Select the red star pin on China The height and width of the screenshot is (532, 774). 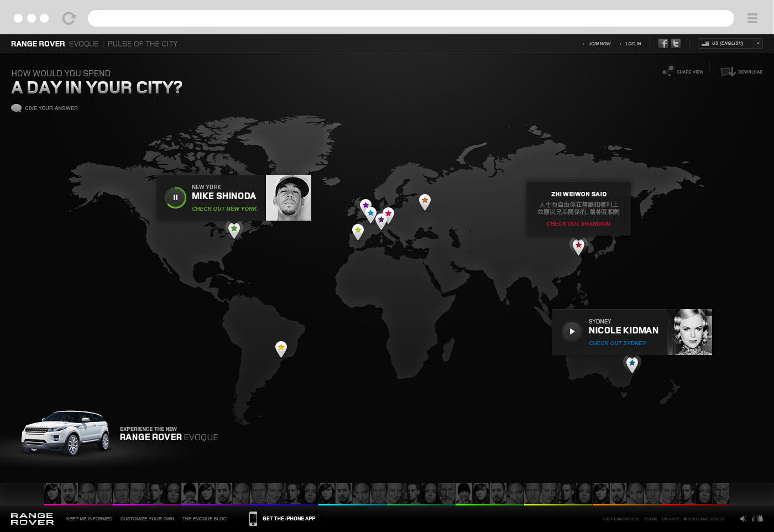click(578, 246)
